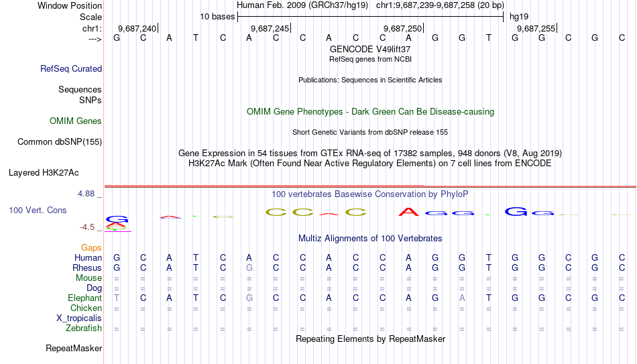Viewport: 637px width, 364px height.
Task: Click the chr1: base position label
Action: click(x=93, y=28)
